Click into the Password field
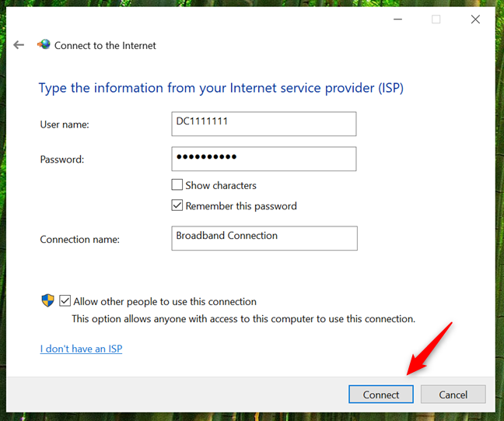This screenshot has height=421, width=504. (x=264, y=159)
